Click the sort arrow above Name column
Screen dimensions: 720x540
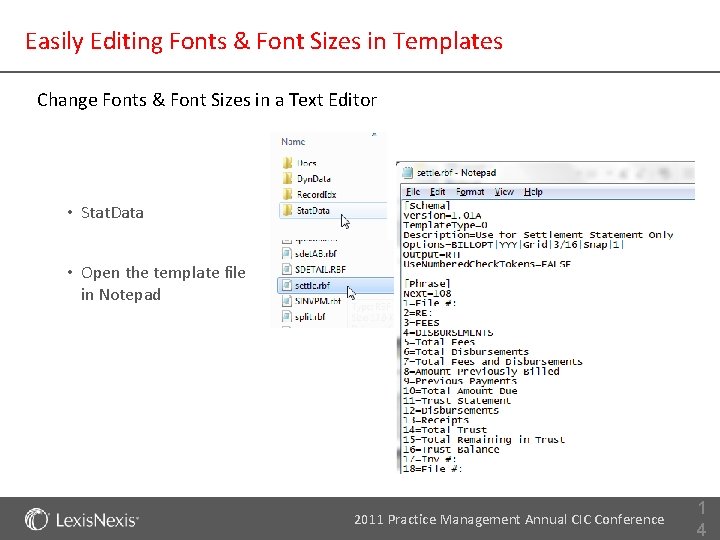point(374,135)
